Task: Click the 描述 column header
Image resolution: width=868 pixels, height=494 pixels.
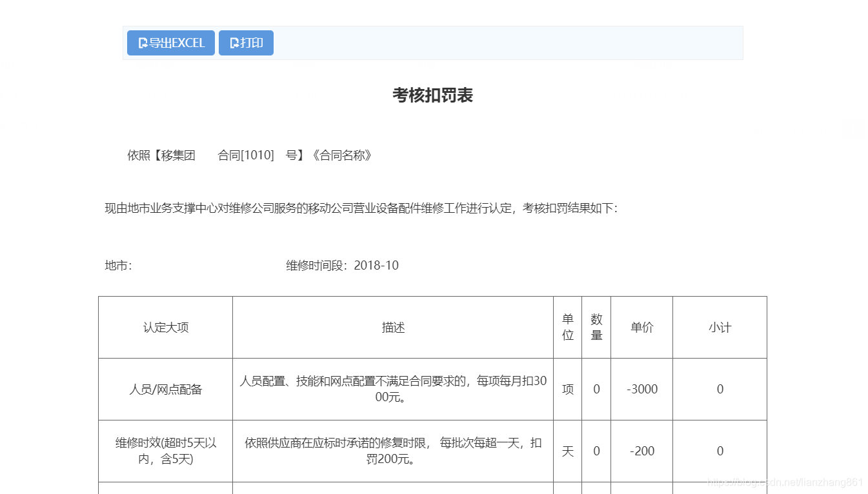Action: 393,328
